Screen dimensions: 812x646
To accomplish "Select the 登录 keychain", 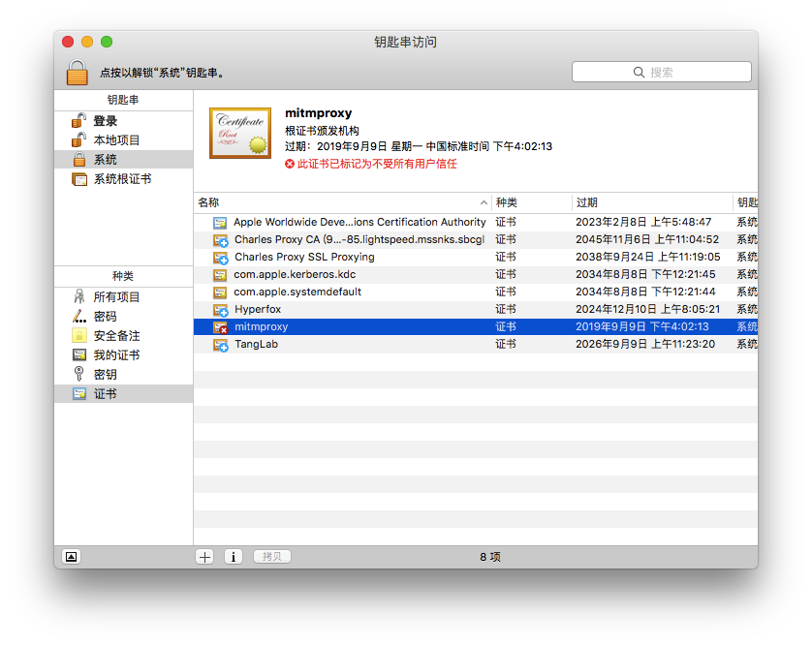I will click(x=123, y=121).
